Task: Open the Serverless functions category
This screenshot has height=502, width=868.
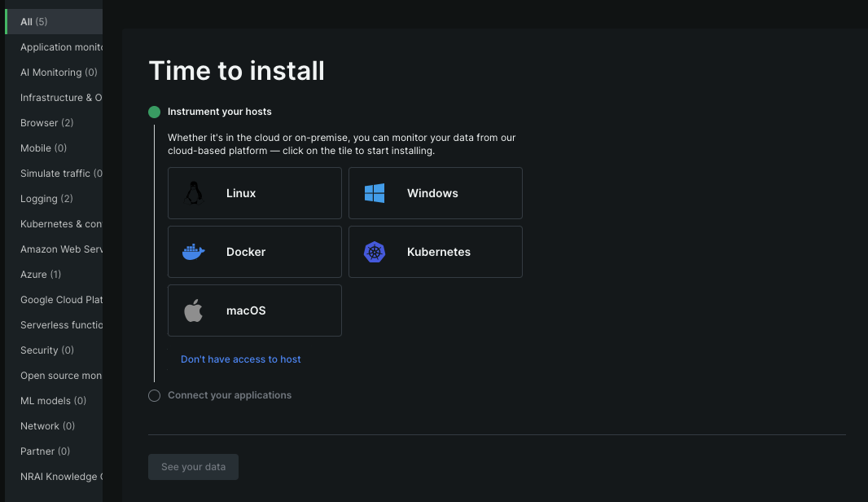Action: pyautogui.click(x=55, y=324)
